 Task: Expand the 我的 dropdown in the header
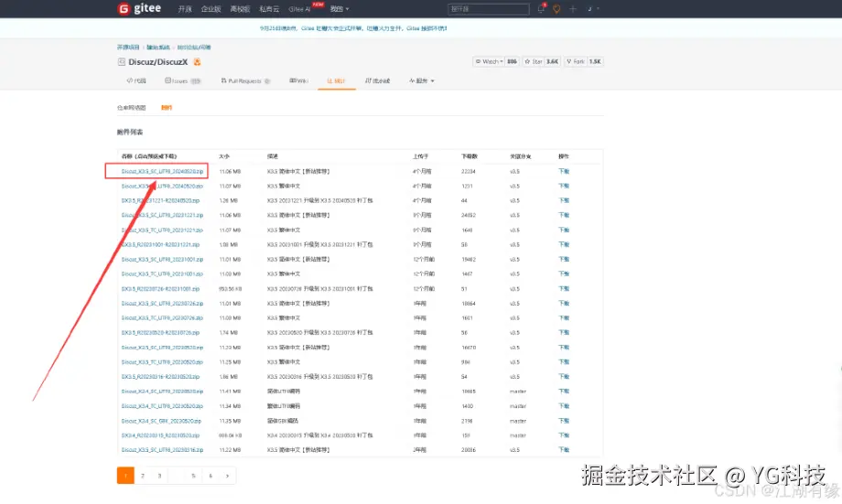click(x=340, y=9)
